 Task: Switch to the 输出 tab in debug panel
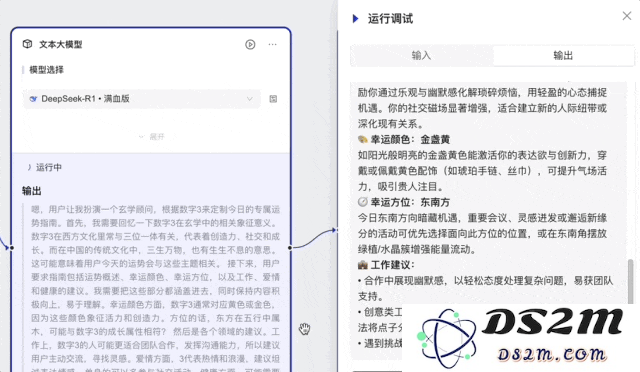(x=563, y=56)
